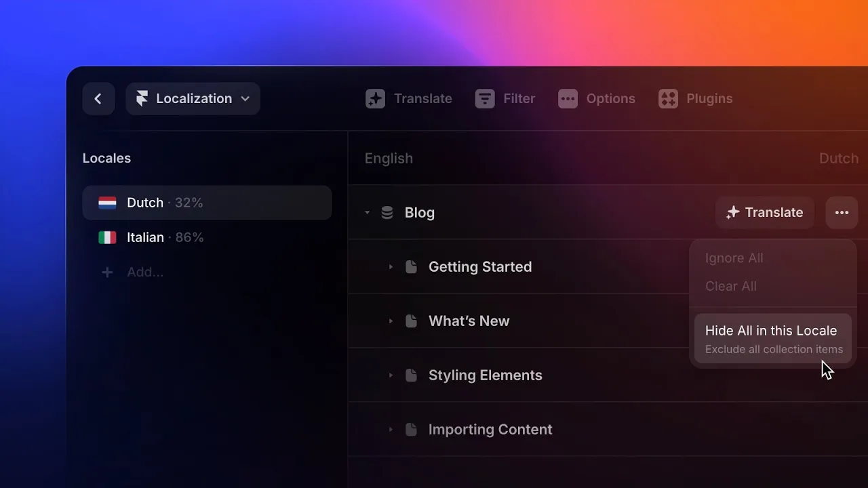Click the Translate button in Blog row
868x488 pixels.
coord(765,213)
